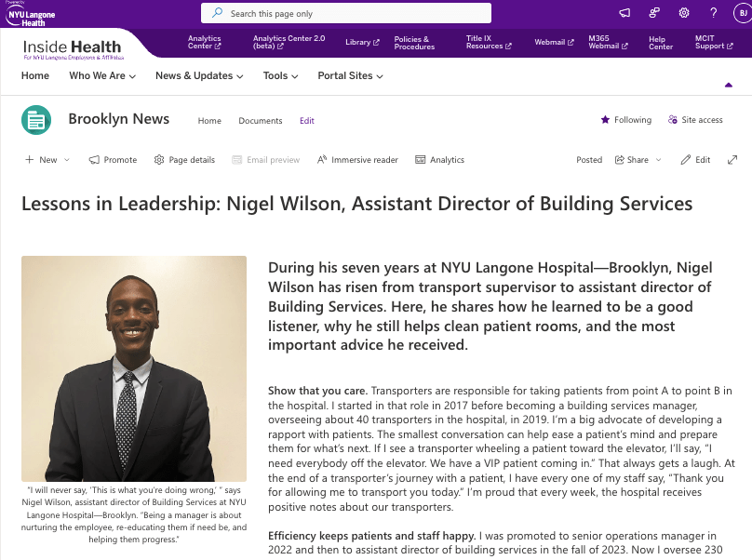This screenshot has width=752, height=560.
Task: Open the Webmail external link
Action: click(x=554, y=42)
